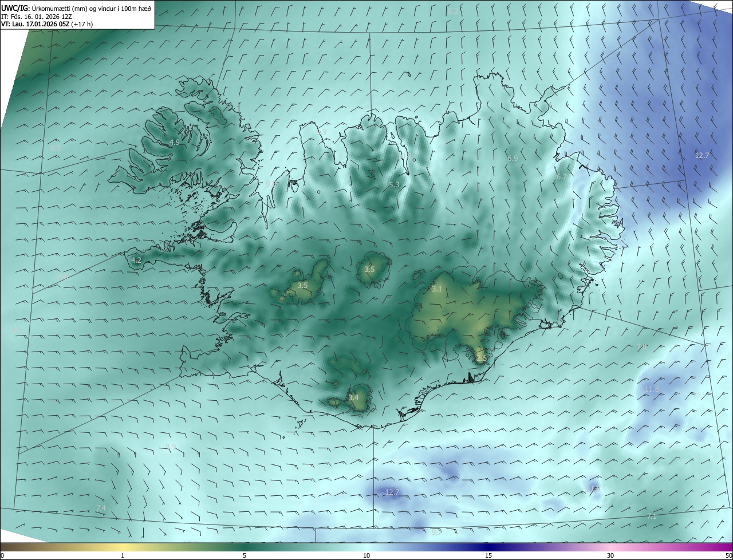Click the '15' tick on the colour scale
Image resolution: width=733 pixels, height=560 pixels.
tap(488, 556)
